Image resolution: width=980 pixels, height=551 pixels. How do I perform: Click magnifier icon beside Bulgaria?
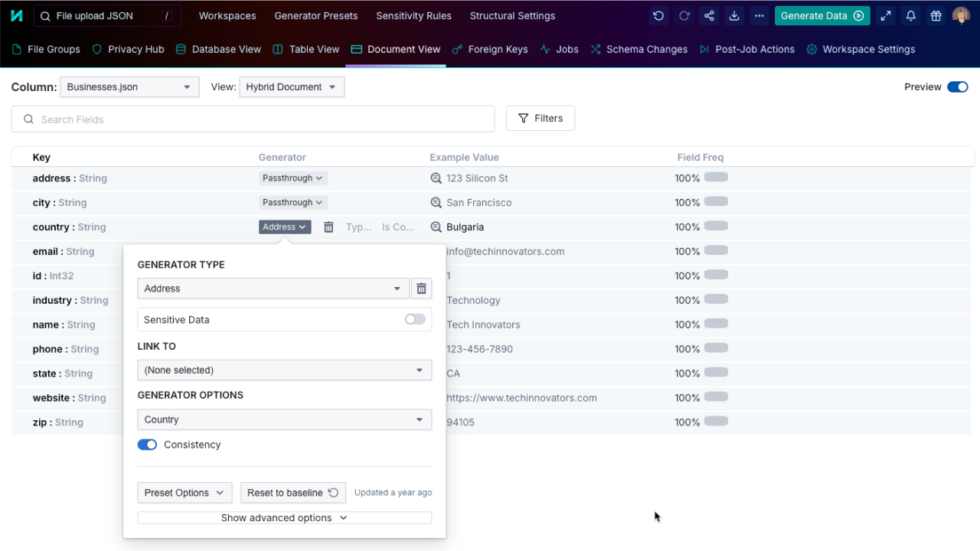(x=436, y=227)
